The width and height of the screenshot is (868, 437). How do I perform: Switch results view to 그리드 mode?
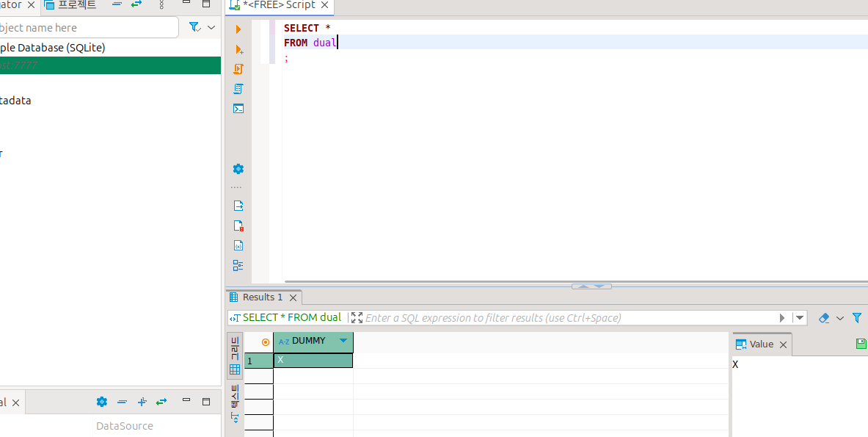click(235, 355)
